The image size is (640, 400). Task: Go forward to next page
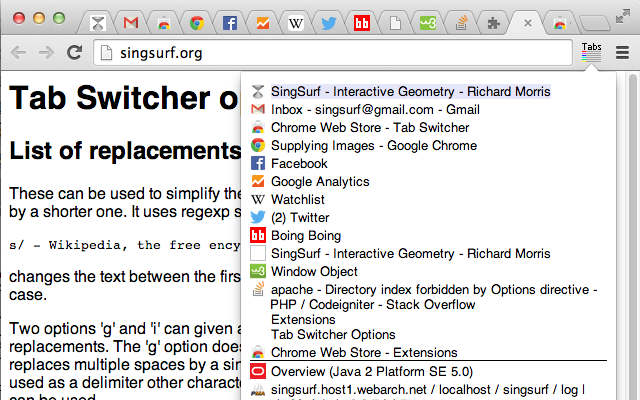click(x=46, y=52)
